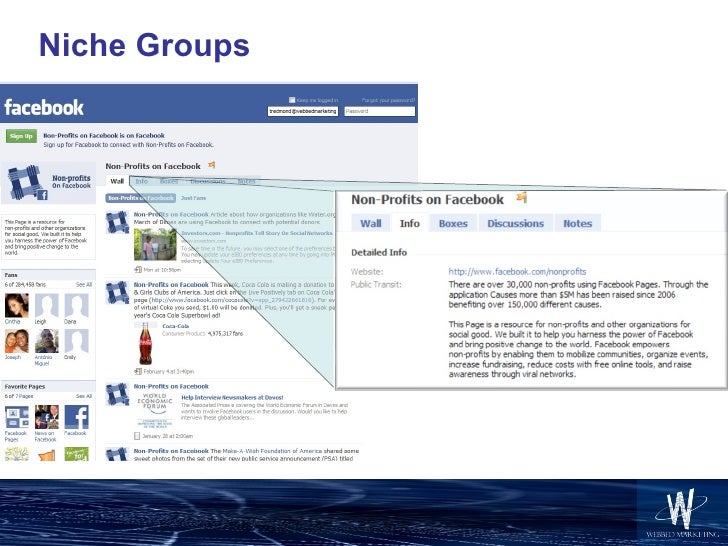The width and height of the screenshot is (728, 546).
Task: Open fan Joseph's profile photo
Action: coord(17,341)
